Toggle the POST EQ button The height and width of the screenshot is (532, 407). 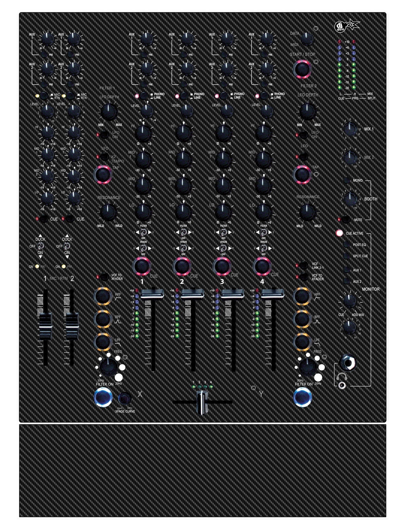[347, 245]
